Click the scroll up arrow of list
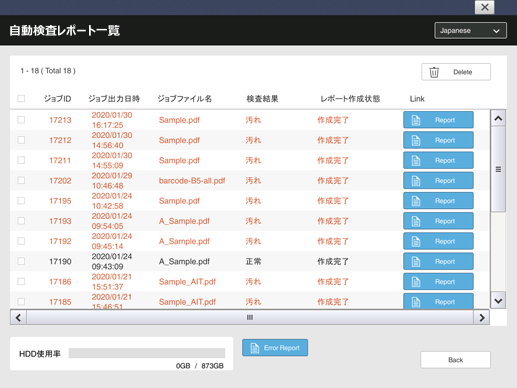The width and height of the screenshot is (517, 388). [498, 118]
